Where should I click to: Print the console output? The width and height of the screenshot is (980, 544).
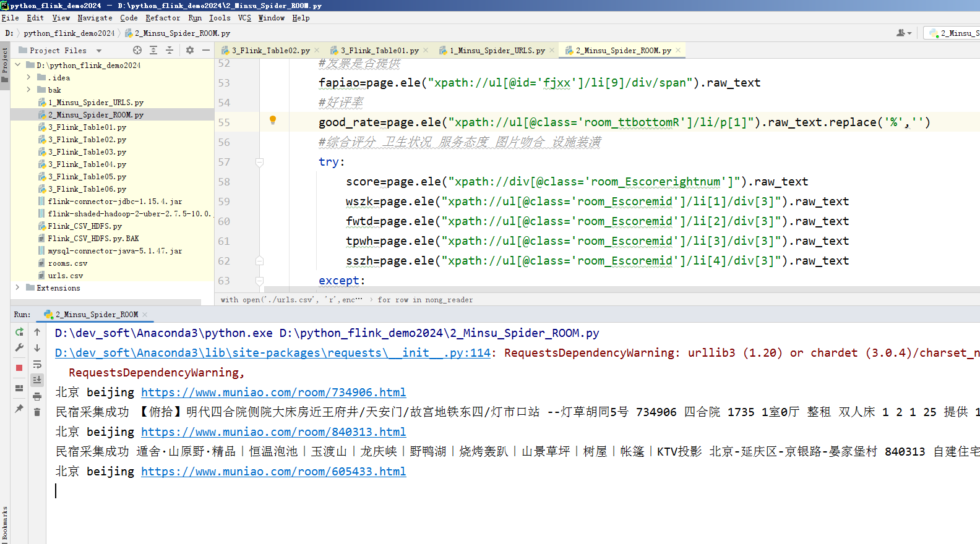[x=37, y=396]
